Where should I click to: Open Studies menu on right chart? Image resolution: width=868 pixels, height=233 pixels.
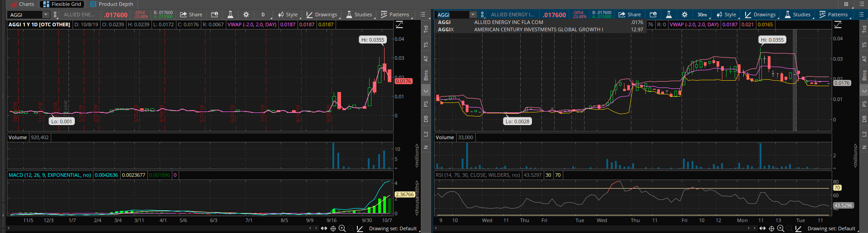tap(797, 15)
